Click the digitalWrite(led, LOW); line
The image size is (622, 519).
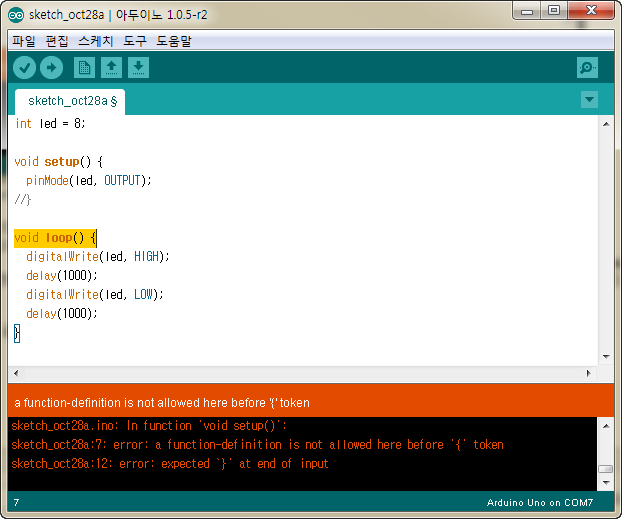point(95,295)
